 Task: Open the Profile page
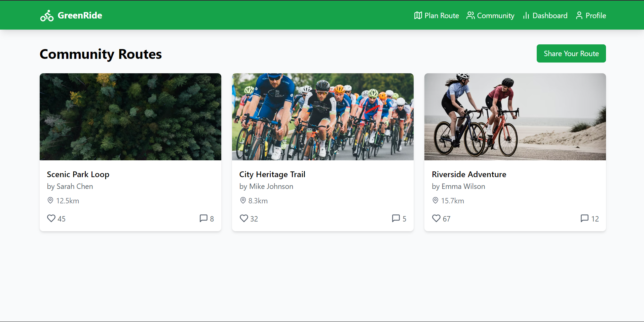(591, 15)
